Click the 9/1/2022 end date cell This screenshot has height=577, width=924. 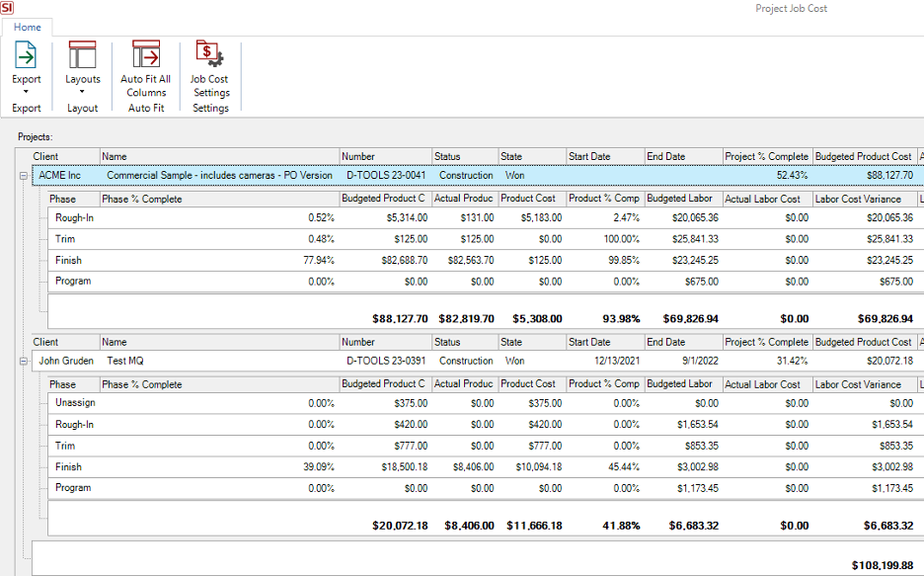700,361
